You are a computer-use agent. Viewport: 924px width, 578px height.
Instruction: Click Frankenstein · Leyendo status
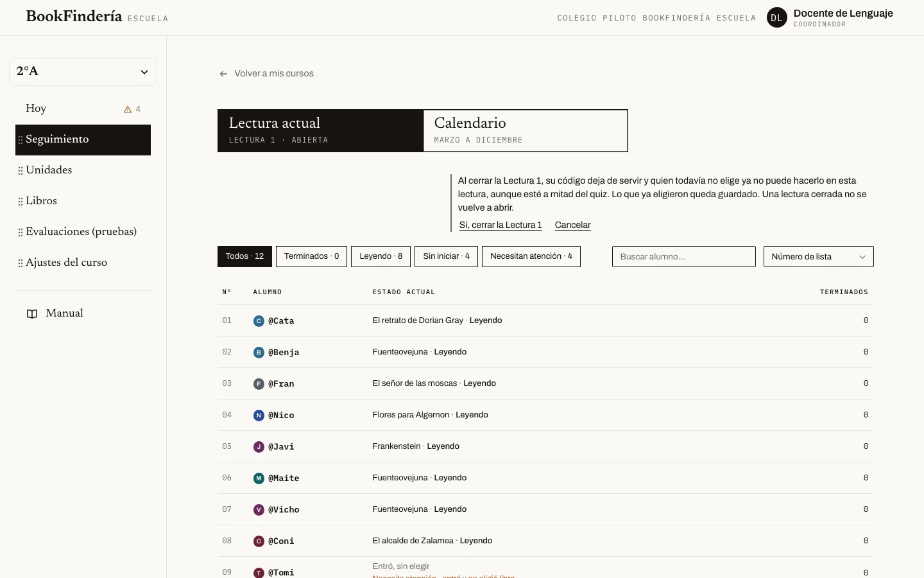coord(416,446)
